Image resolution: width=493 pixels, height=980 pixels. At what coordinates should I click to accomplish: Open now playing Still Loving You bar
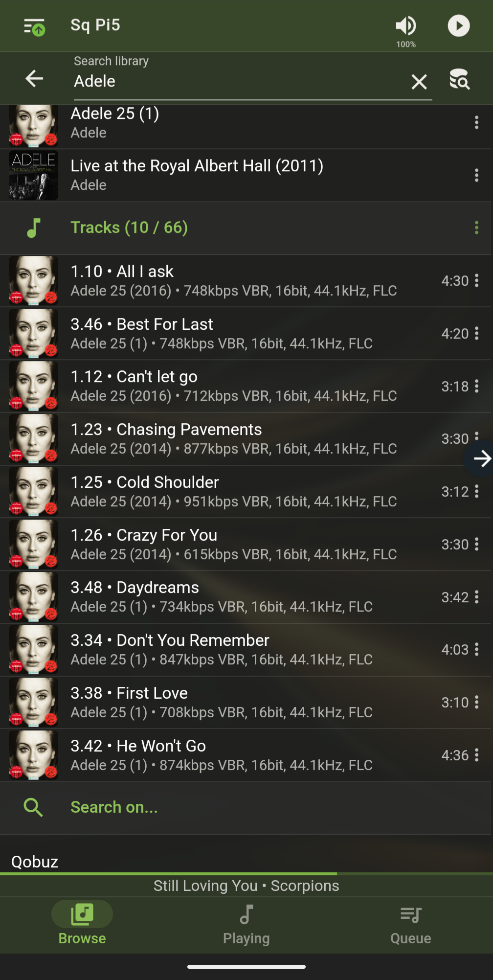(246, 886)
